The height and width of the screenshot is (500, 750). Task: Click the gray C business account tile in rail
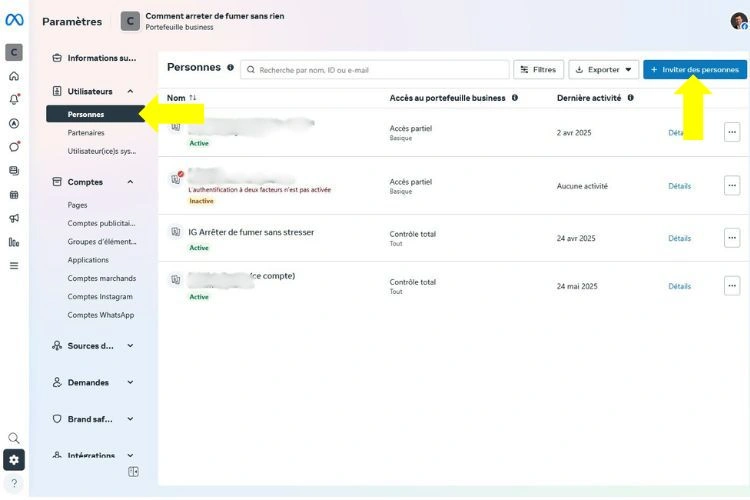coord(14,52)
